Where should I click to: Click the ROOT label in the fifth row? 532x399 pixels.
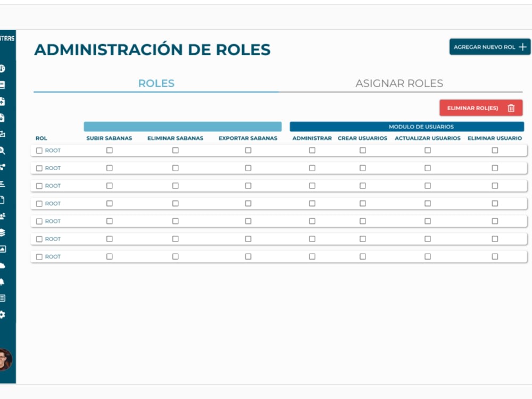coord(53,221)
